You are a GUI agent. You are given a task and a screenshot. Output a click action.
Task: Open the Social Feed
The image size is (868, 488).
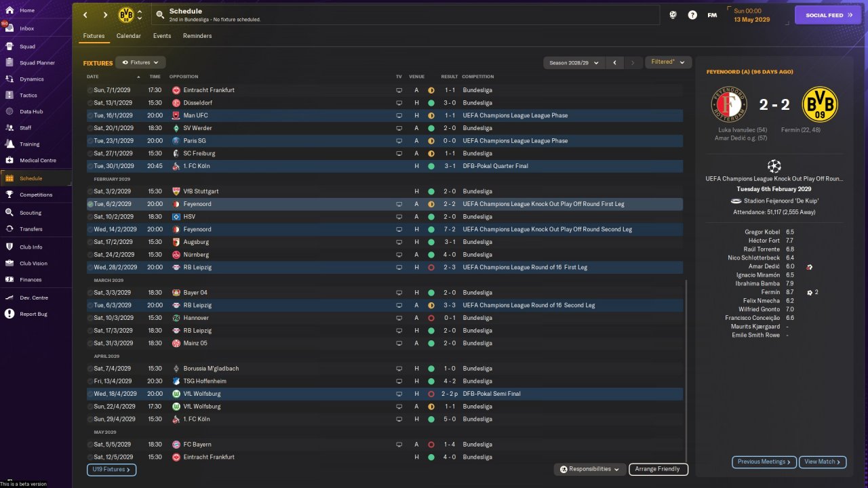tap(827, 15)
